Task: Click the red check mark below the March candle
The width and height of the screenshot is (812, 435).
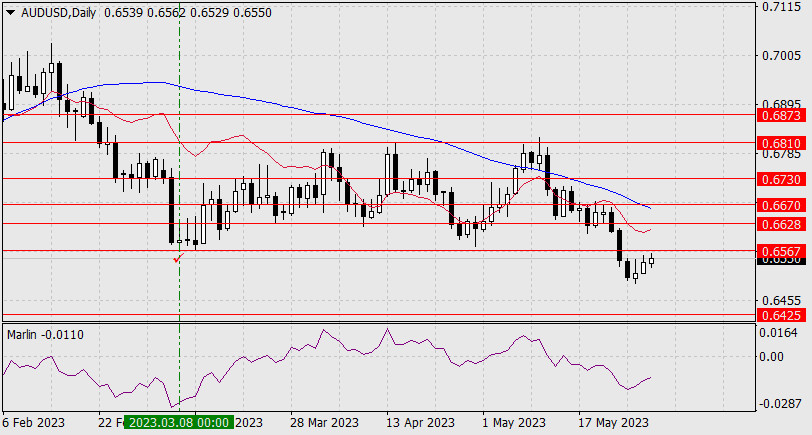Action: pyautogui.click(x=178, y=257)
